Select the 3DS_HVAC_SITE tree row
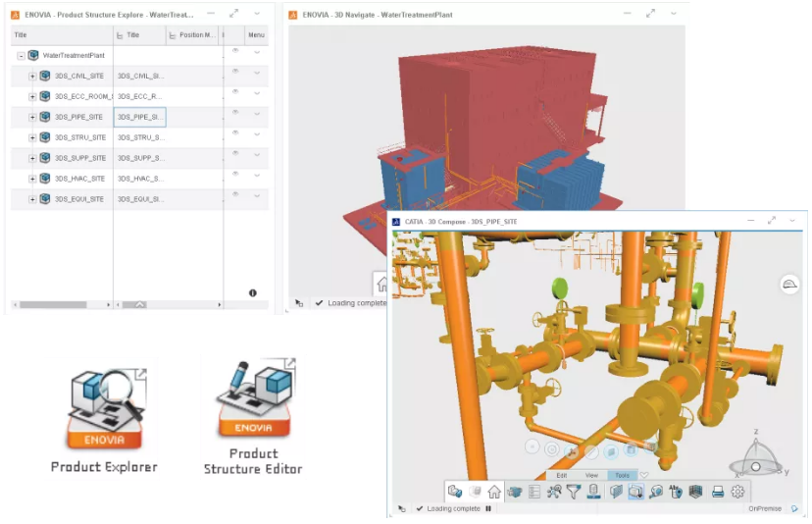The height and width of the screenshot is (524, 812). coord(62,179)
